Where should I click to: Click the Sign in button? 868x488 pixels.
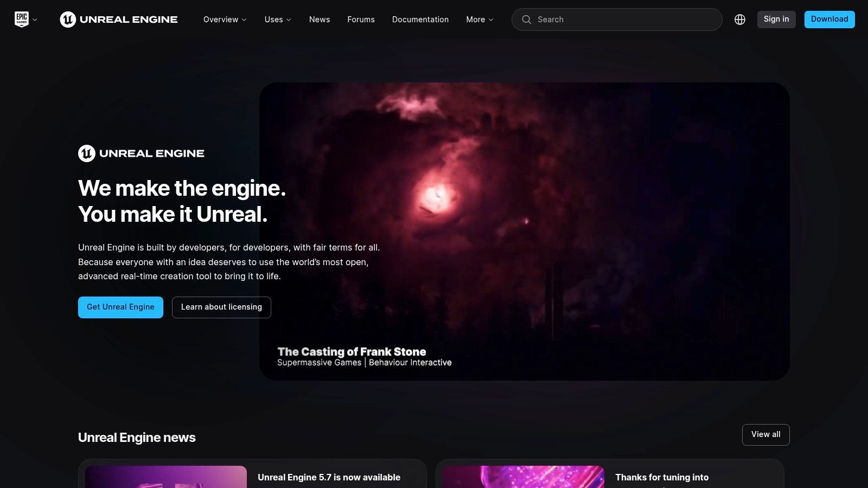click(x=776, y=19)
